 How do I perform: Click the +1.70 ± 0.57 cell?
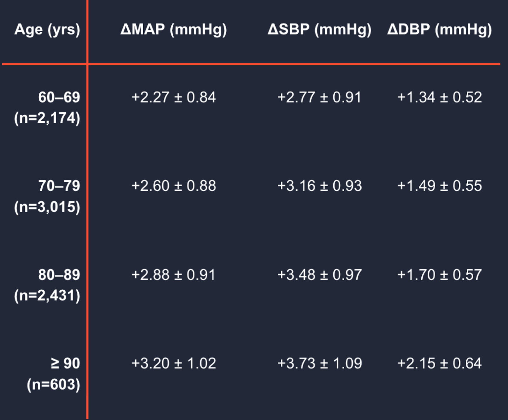coord(439,275)
